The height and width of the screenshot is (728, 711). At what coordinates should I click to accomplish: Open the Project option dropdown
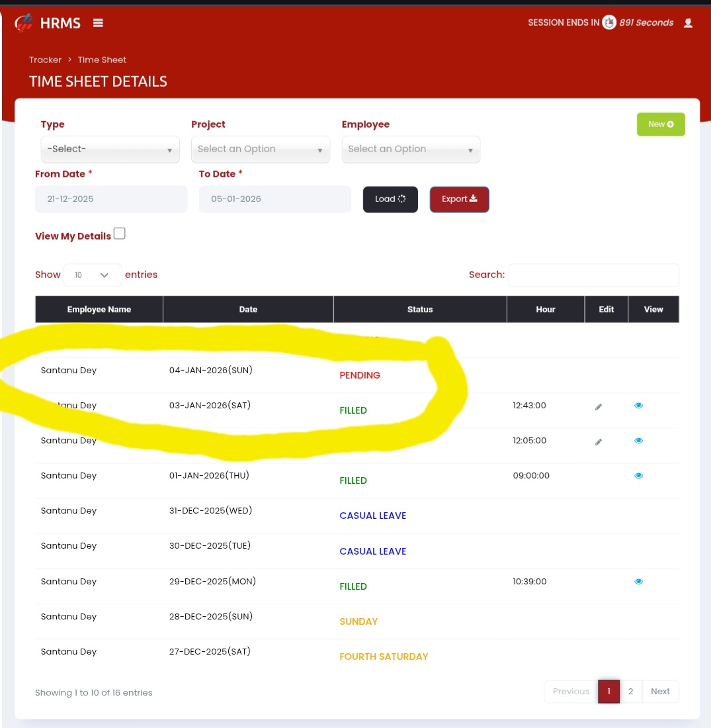click(261, 149)
